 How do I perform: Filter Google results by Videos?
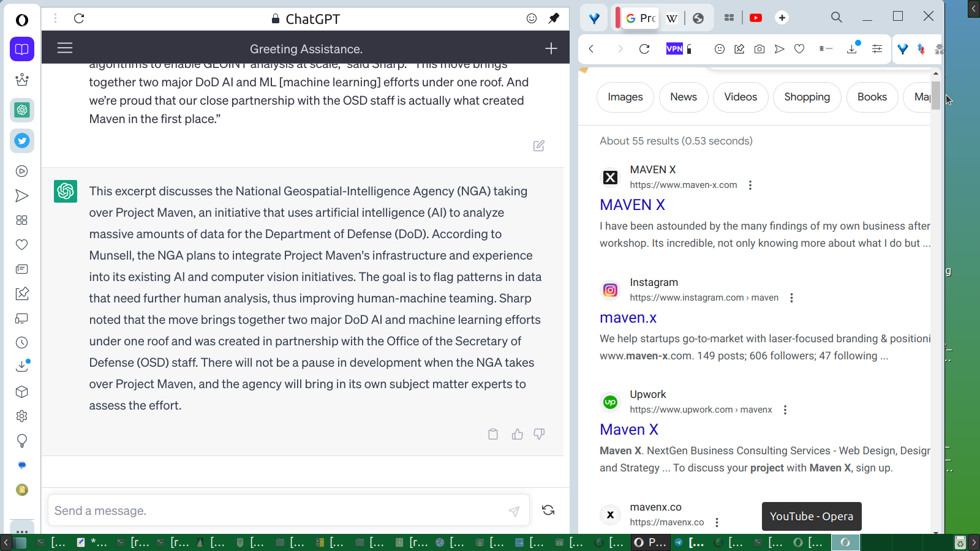pyautogui.click(x=741, y=97)
